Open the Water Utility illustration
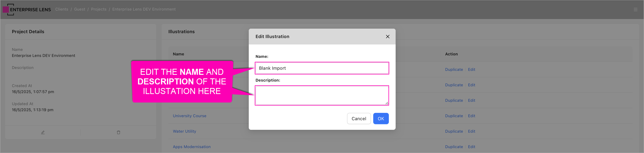The height and width of the screenshot is (153, 644). pos(184,131)
